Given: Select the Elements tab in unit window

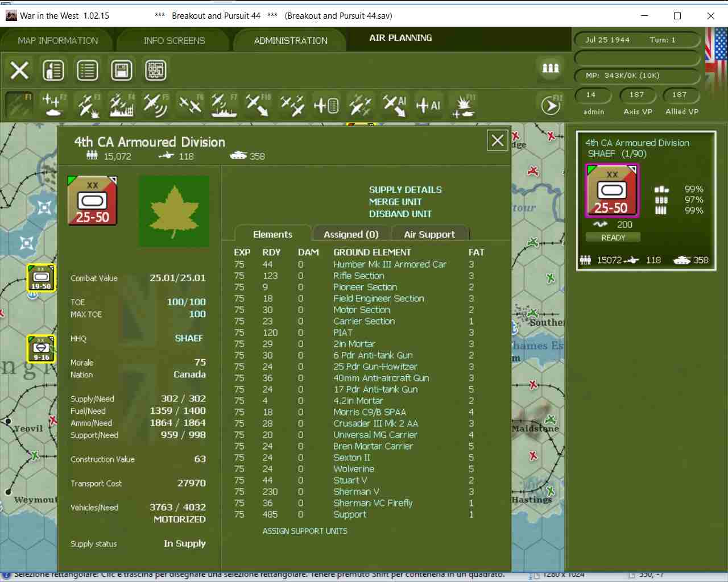Looking at the screenshot, I should tap(272, 234).
